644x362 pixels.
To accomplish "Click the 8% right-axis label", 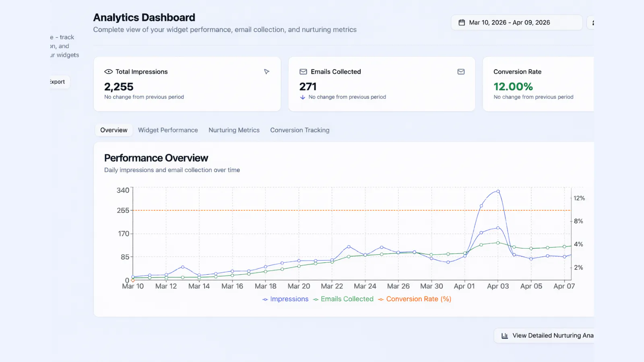I will click(x=578, y=221).
